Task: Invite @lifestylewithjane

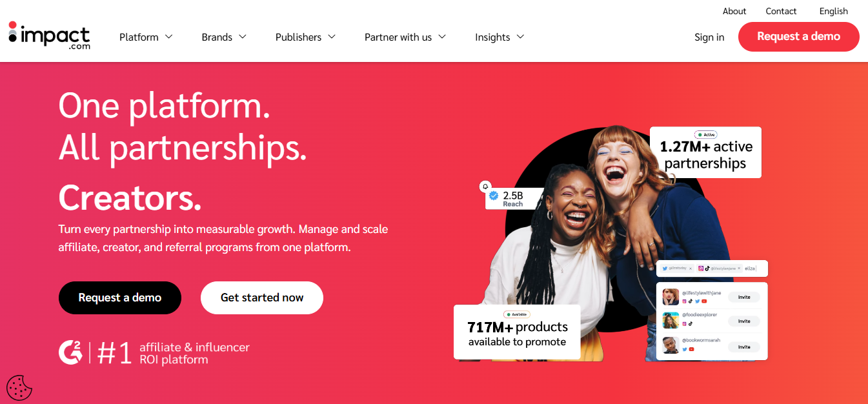Action: click(x=744, y=297)
